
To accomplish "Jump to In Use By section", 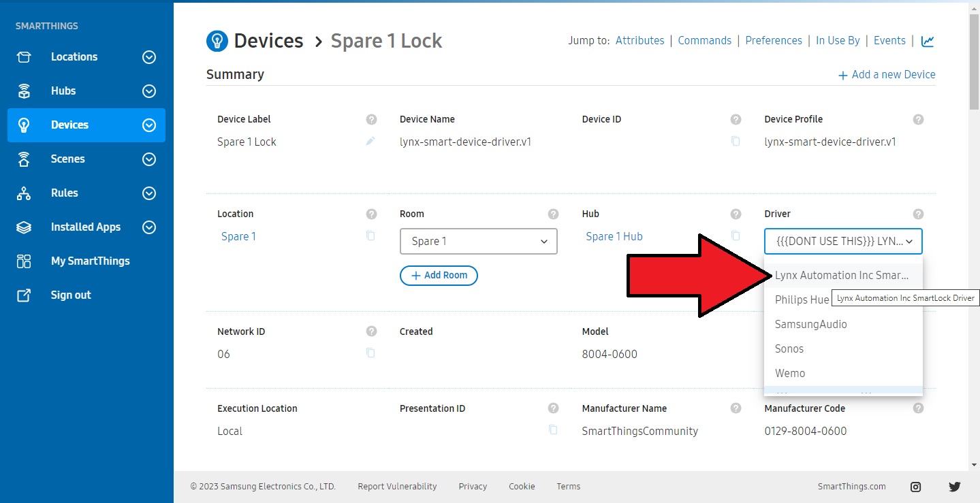I will coord(838,41).
